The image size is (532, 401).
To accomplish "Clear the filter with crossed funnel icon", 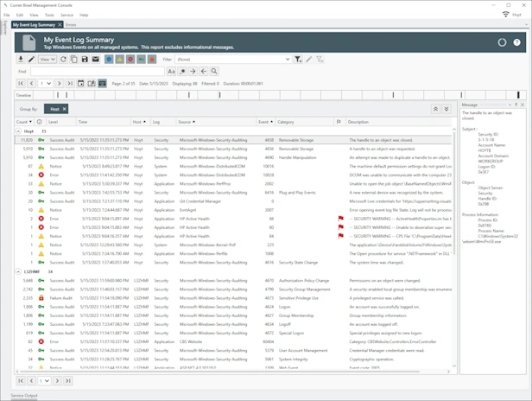I will [x=320, y=60].
